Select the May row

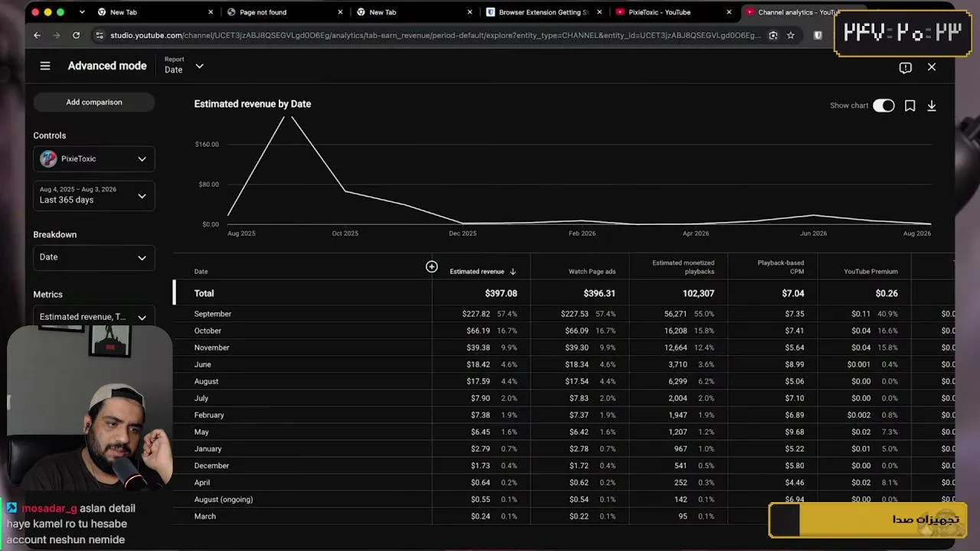pyautogui.click(x=563, y=432)
